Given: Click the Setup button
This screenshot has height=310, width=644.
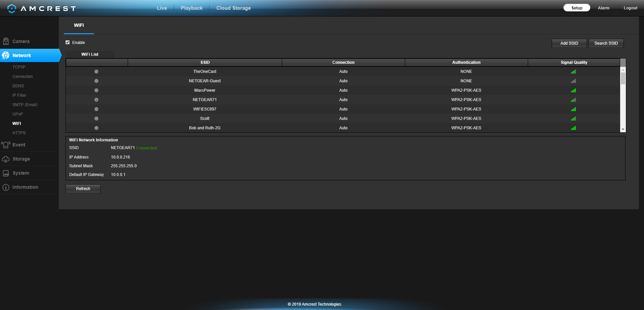Looking at the screenshot, I should point(577,8).
